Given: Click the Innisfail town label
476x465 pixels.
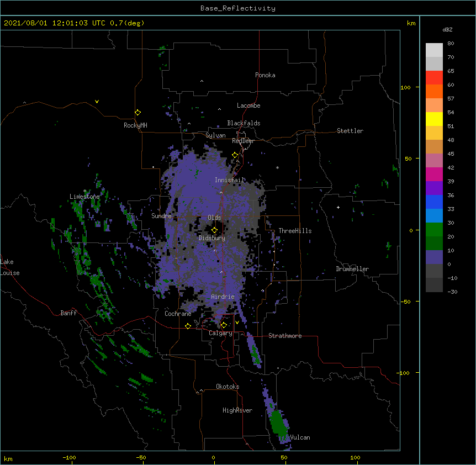Looking at the screenshot, I should tap(229, 180).
